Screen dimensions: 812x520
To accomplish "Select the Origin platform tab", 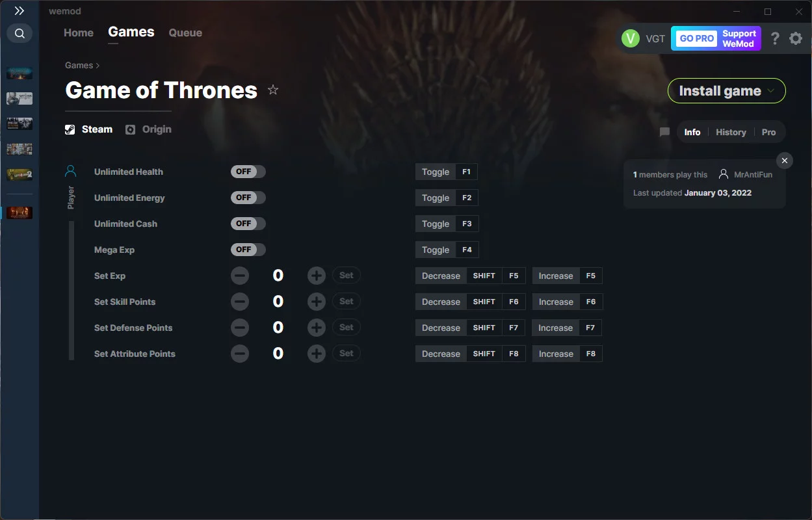I will pos(149,129).
